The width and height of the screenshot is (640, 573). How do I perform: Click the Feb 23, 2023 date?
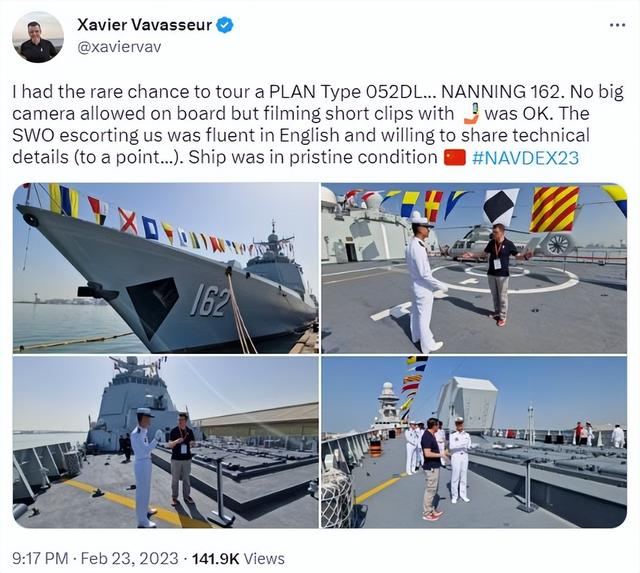129,558
